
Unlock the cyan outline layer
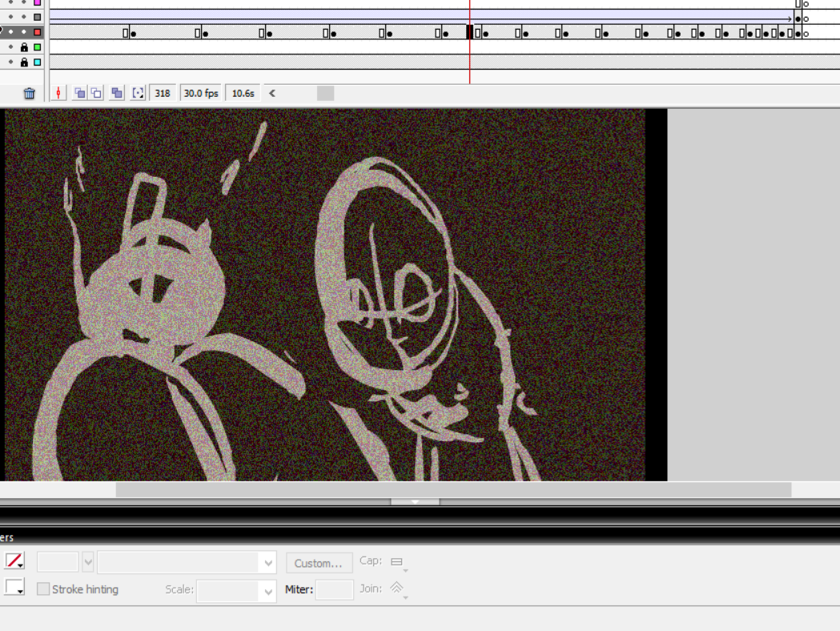[x=24, y=62]
